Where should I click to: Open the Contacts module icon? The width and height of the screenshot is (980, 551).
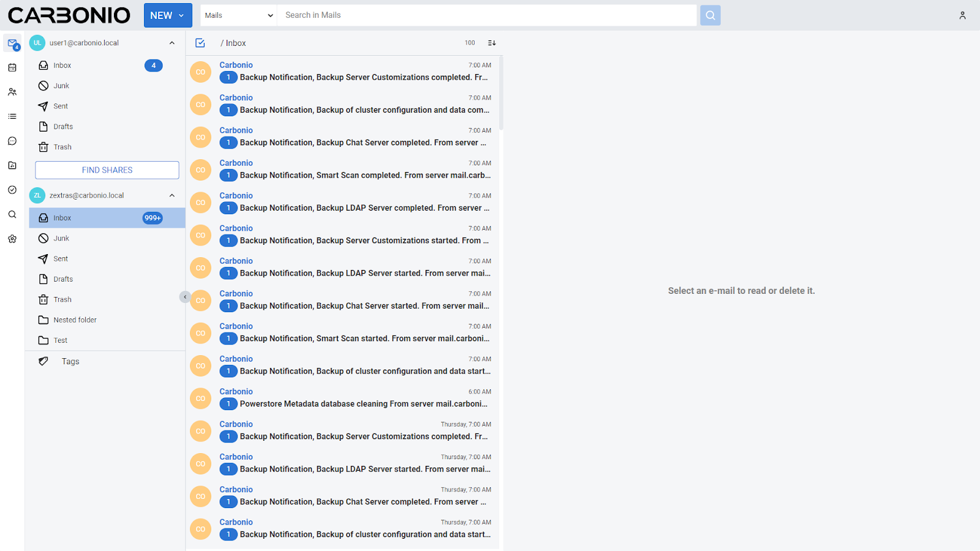tap(12, 92)
